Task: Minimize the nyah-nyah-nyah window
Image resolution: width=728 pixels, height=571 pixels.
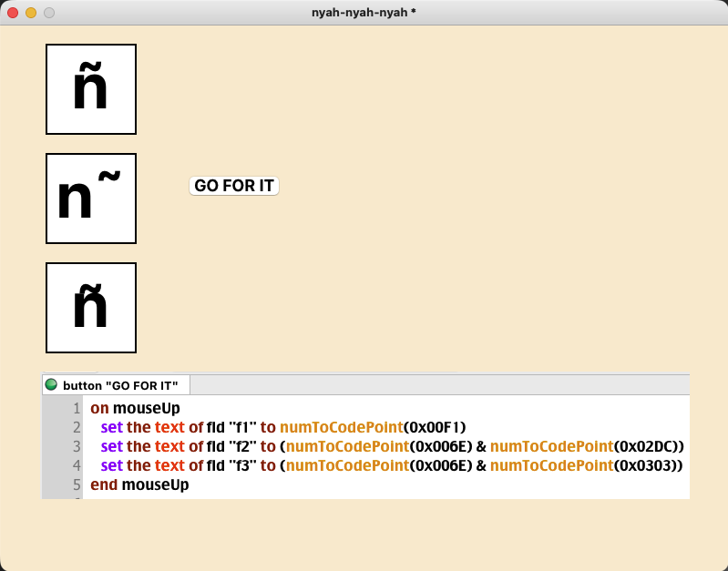Action: point(31,13)
